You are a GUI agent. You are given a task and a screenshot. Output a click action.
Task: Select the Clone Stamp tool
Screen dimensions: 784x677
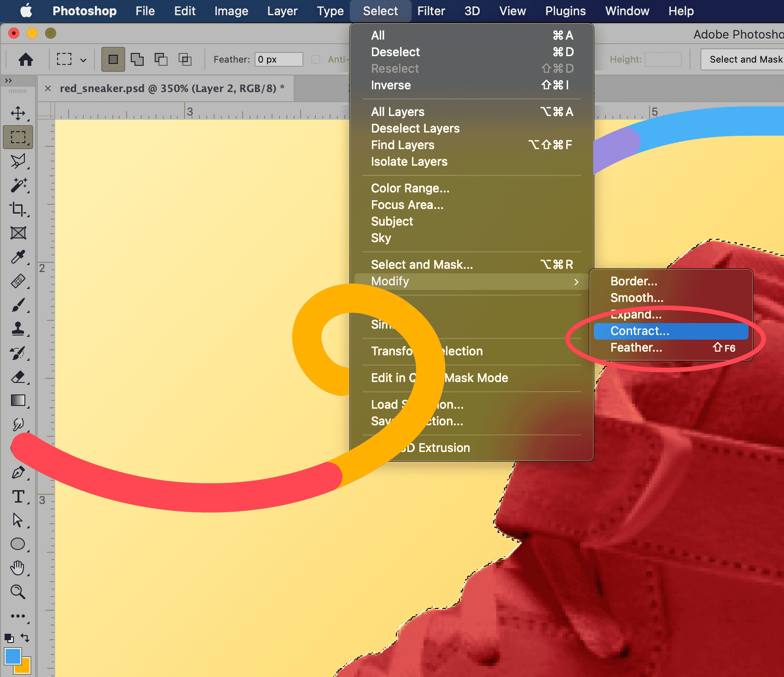tap(18, 329)
